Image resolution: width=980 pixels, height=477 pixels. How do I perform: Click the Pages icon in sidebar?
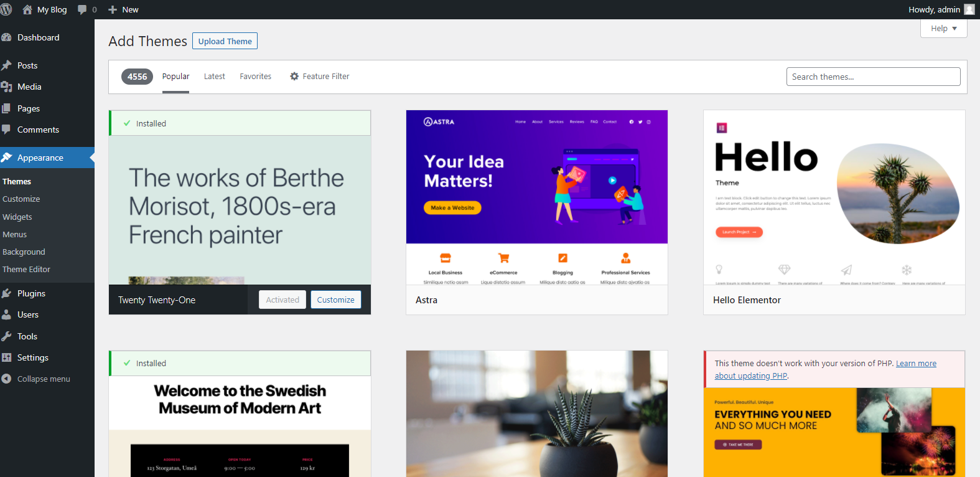[7, 108]
